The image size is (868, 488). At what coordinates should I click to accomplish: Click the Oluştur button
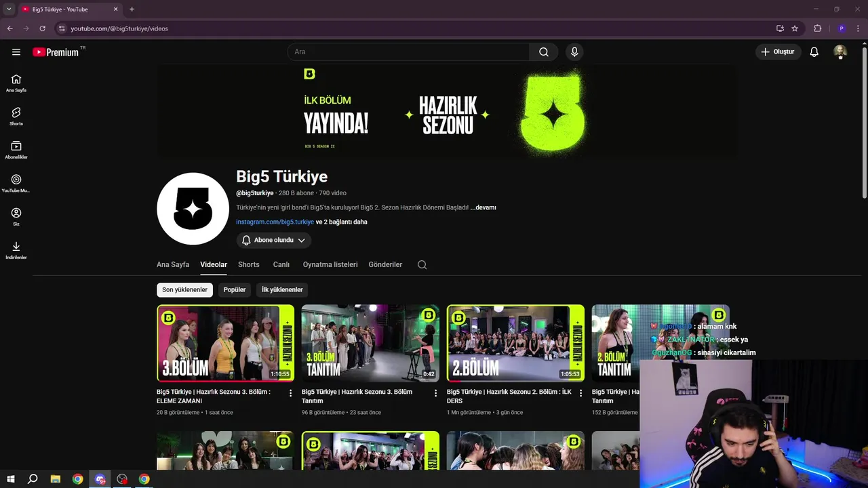[778, 52]
